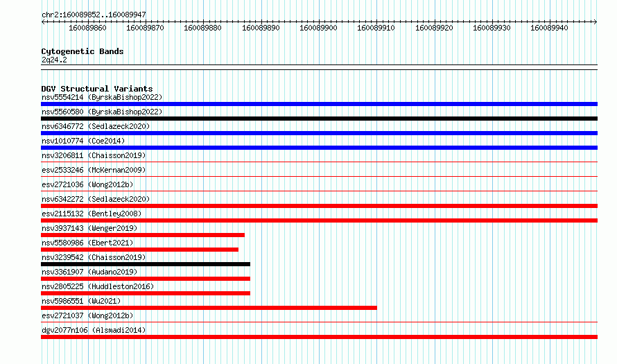Click ruler position 160089870
This screenshot has width=617, height=364.
[145, 28]
